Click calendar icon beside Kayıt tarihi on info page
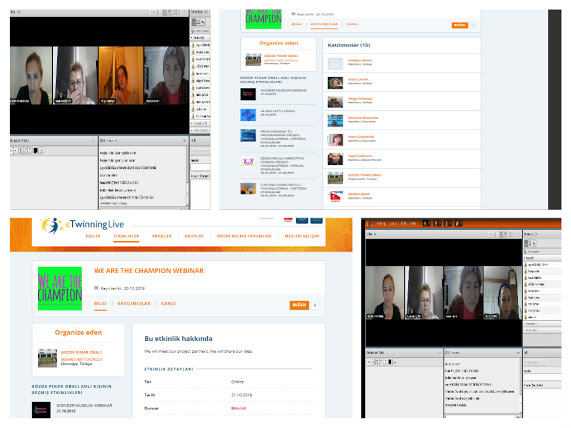Screen dimensions: 571x428 pos(96,288)
